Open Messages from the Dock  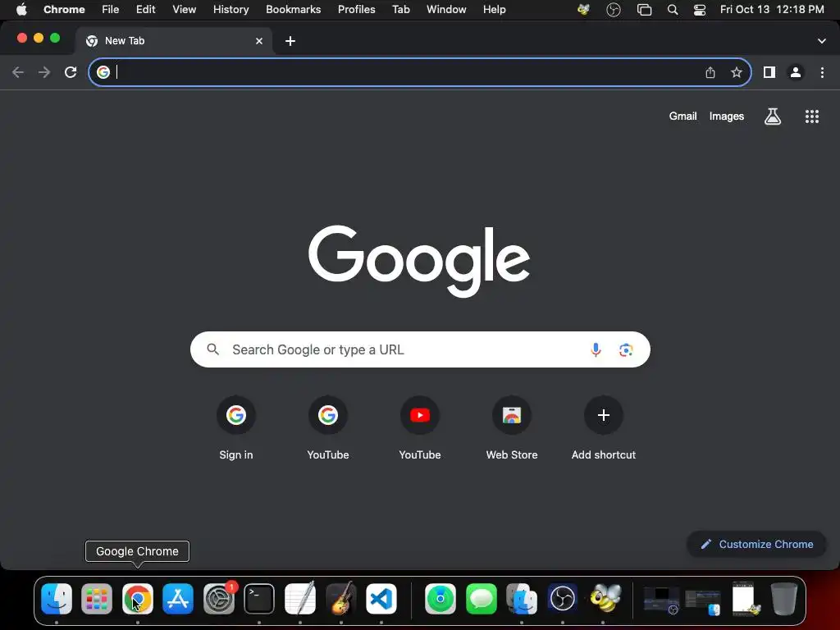(481, 598)
